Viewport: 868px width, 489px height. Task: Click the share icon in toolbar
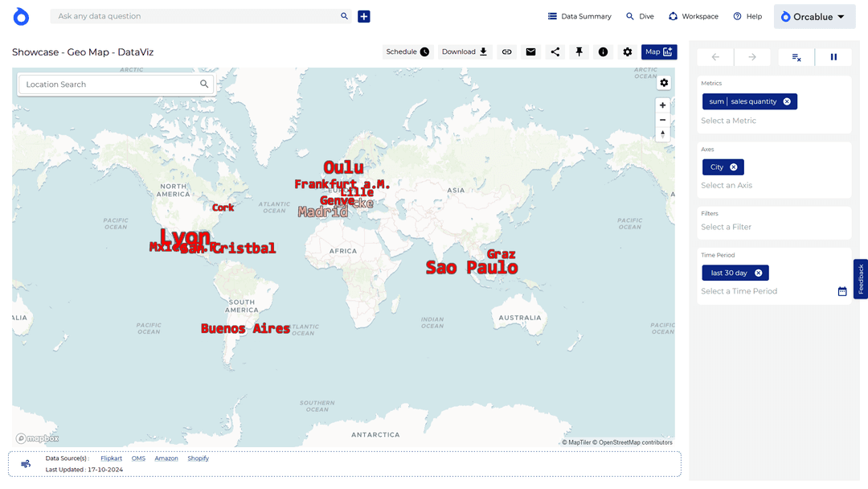coord(555,52)
